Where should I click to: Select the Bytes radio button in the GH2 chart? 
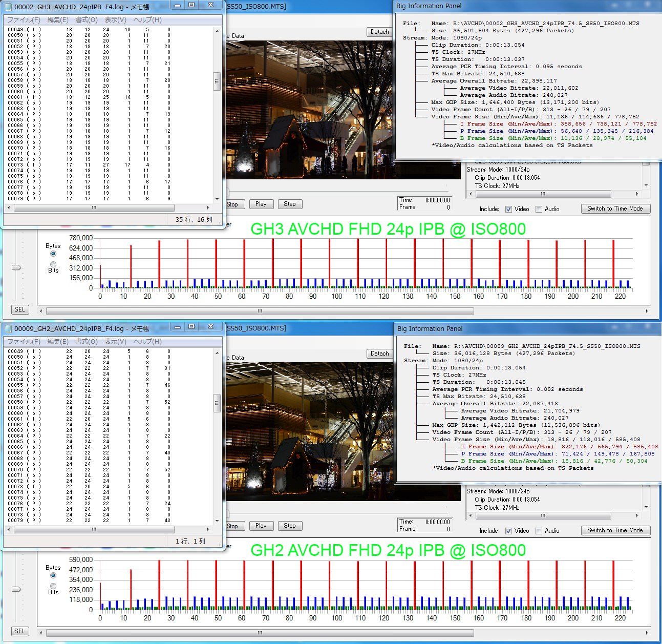(53, 575)
